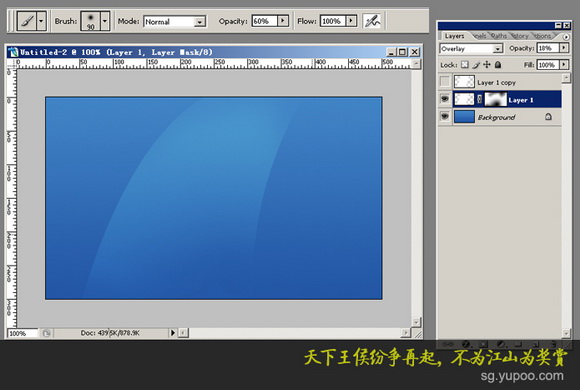
Task: Open the Layers panel options menu arrow
Action: (566, 36)
